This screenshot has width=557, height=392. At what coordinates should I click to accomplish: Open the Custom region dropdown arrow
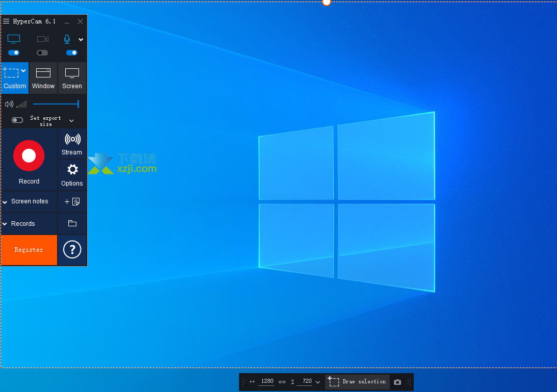pyautogui.click(x=23, y=71)
